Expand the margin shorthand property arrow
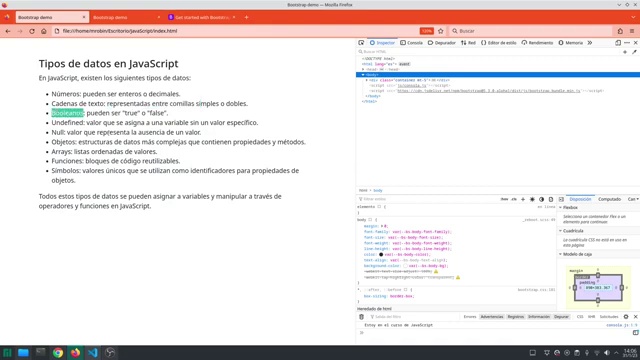 (x=382, y=226)
